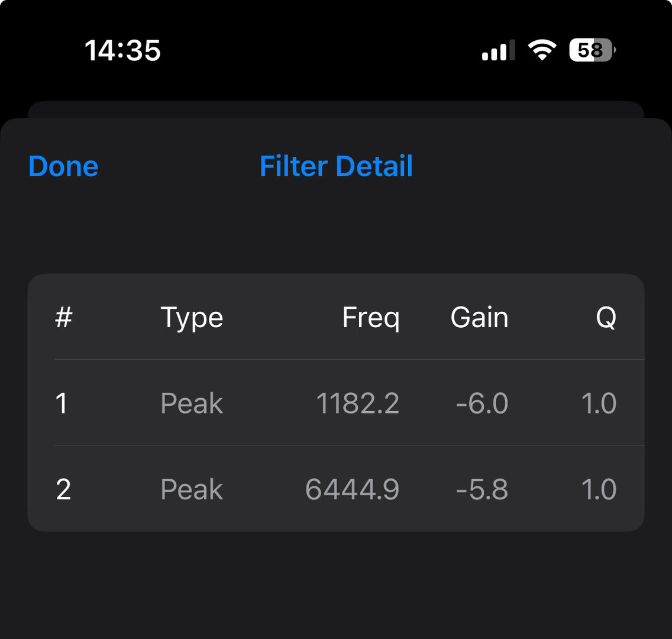Screen dimensions: 672x639
Task: Tap the Freq column header
Action: (x=371, y=318)
